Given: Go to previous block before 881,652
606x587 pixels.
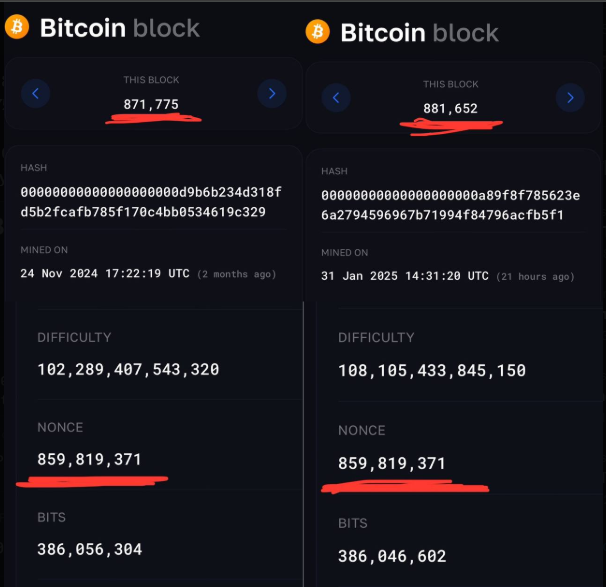Looking at the screenshot, I should pos(336,97).
